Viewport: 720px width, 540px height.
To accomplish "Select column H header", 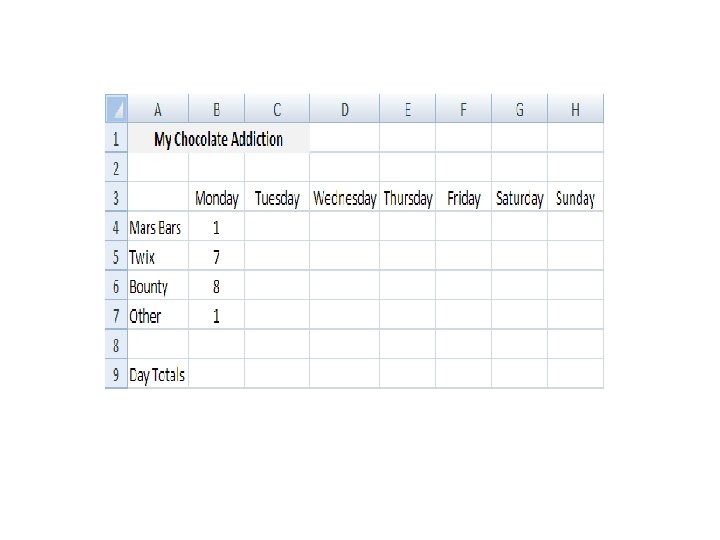I will [575, 109].
